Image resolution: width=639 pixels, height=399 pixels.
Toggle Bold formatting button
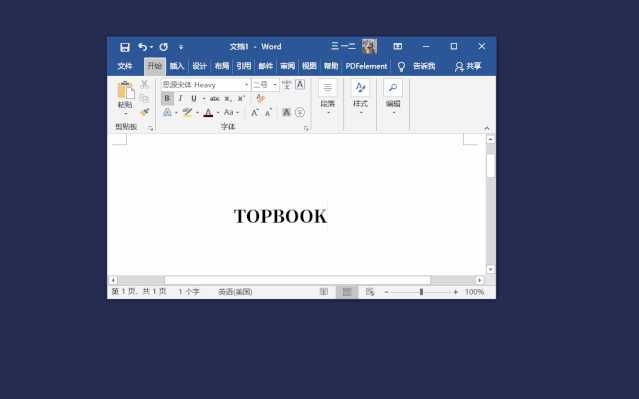[x=167, y=98]
